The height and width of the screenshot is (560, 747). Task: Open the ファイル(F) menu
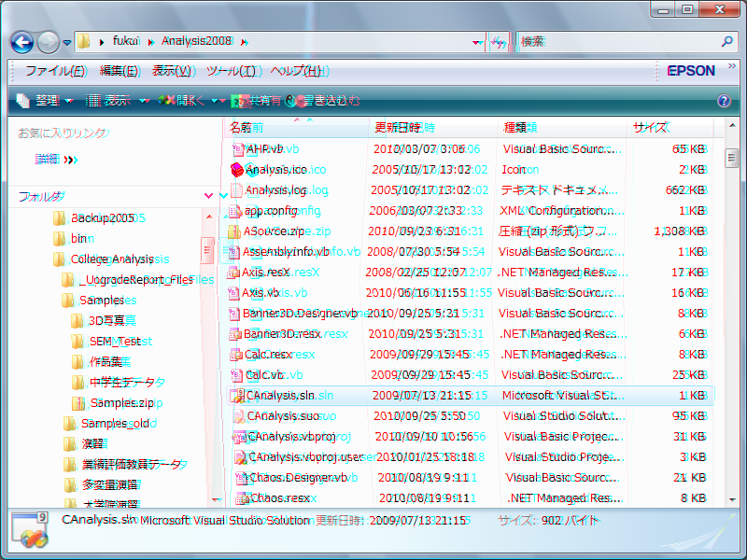click(x=55, y=71)
